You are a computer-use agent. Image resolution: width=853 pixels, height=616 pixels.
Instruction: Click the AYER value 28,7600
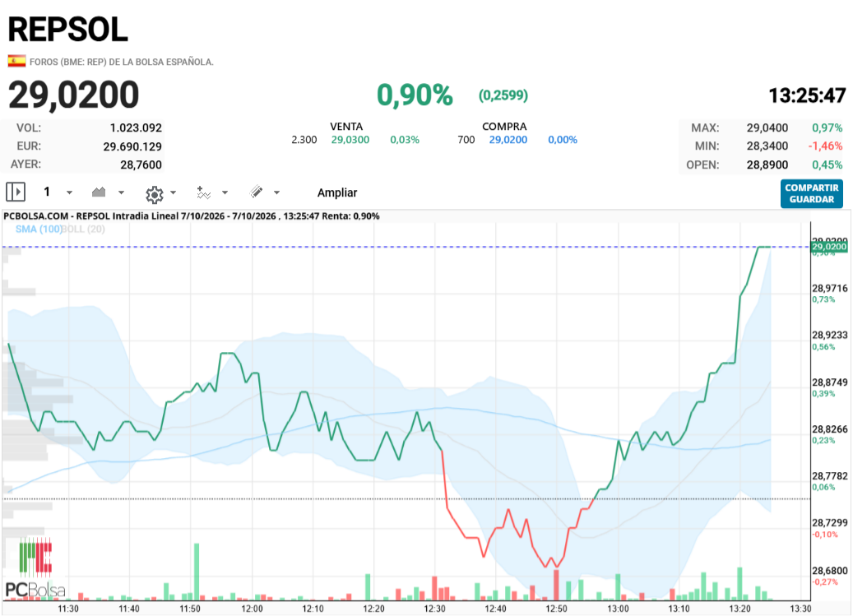point(141,164)
